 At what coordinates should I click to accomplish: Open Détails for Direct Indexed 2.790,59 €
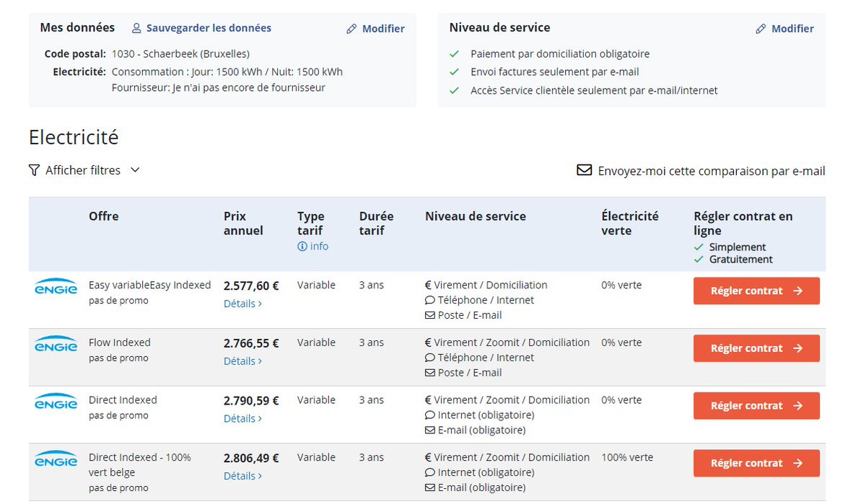242,419
